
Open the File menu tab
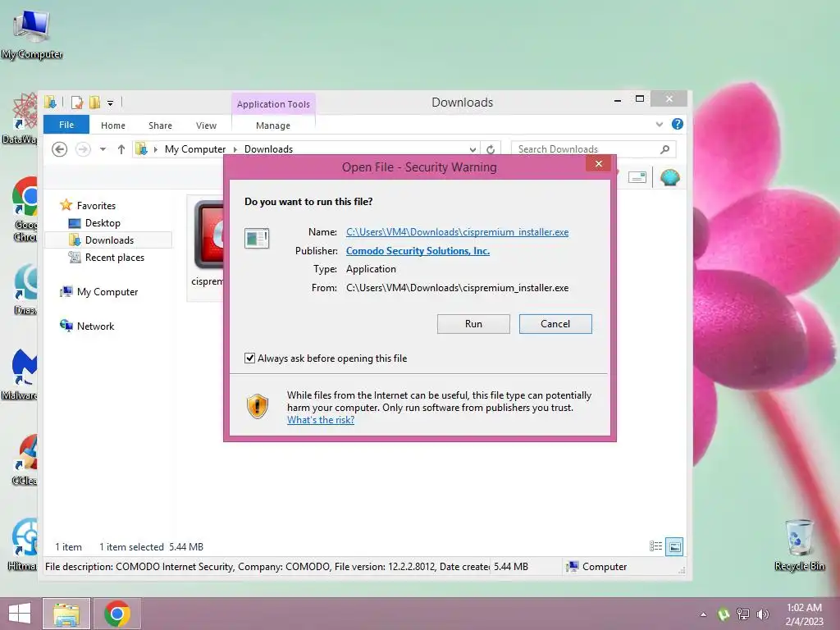66,125
